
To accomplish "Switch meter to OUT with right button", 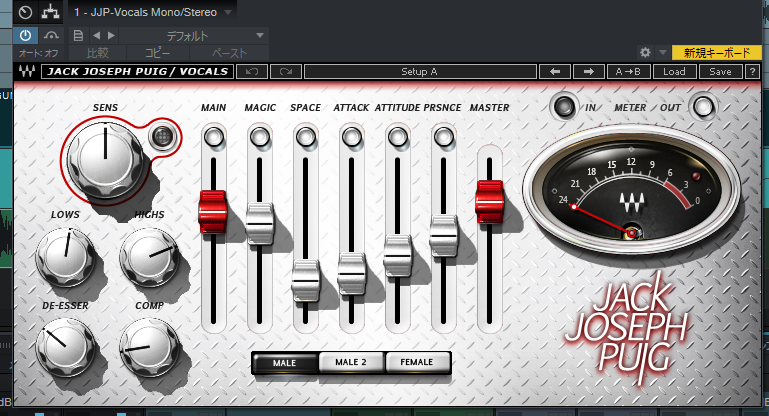I will [703, 106].
